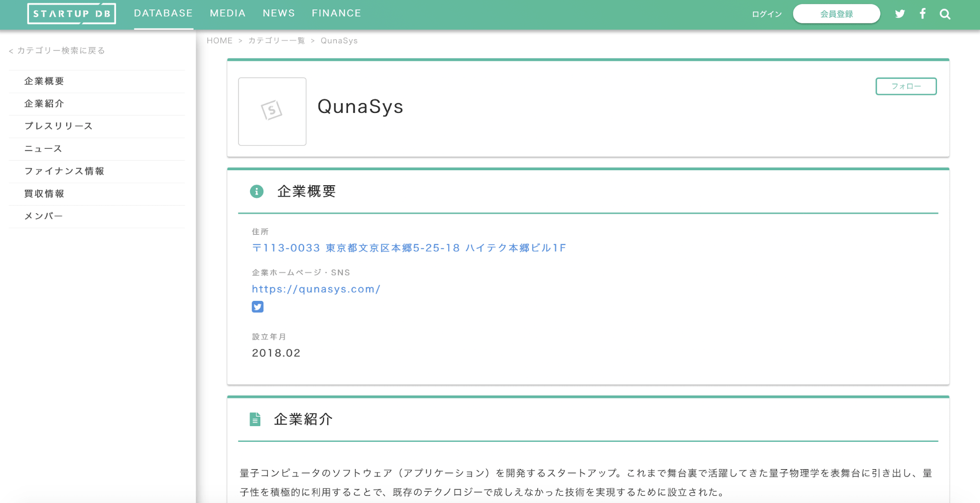
Task: Select ニュース in the sidebar
Action: (x=97, y=149)
